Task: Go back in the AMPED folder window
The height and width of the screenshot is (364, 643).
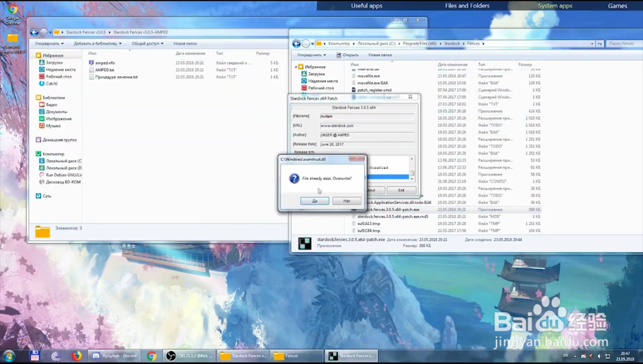Action: tap(34, 32)
